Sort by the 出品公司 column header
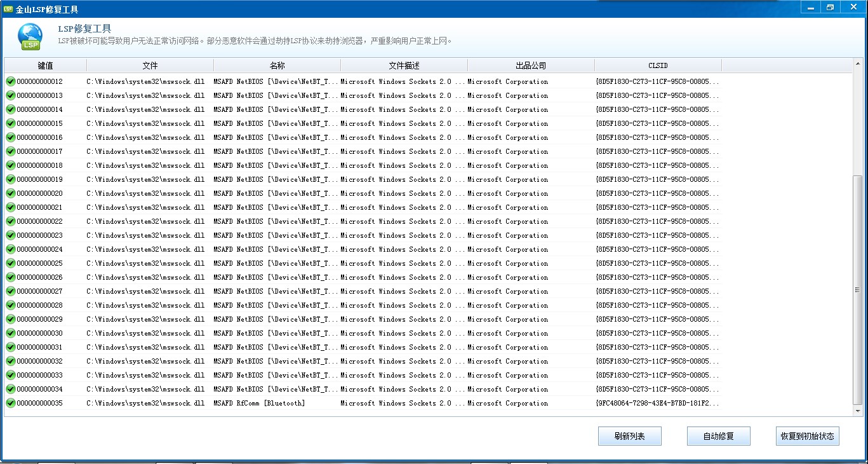 (x=531, y=65)
